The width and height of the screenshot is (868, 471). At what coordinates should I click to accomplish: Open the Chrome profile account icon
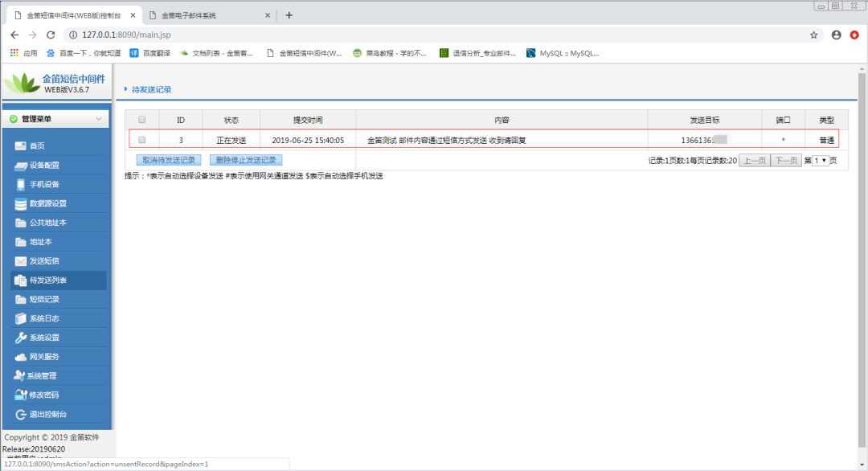click(837, 35)
